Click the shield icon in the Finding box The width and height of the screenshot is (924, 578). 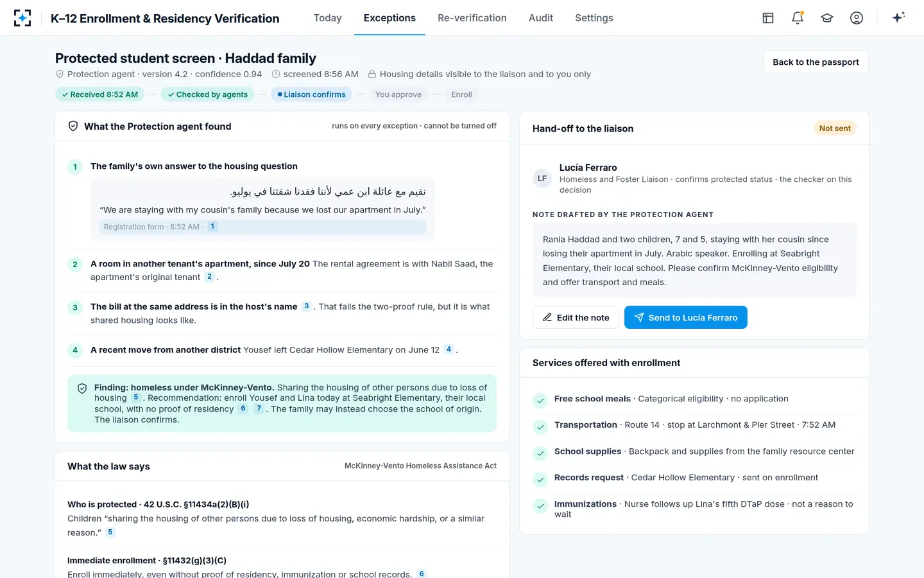tap(82, 389)
